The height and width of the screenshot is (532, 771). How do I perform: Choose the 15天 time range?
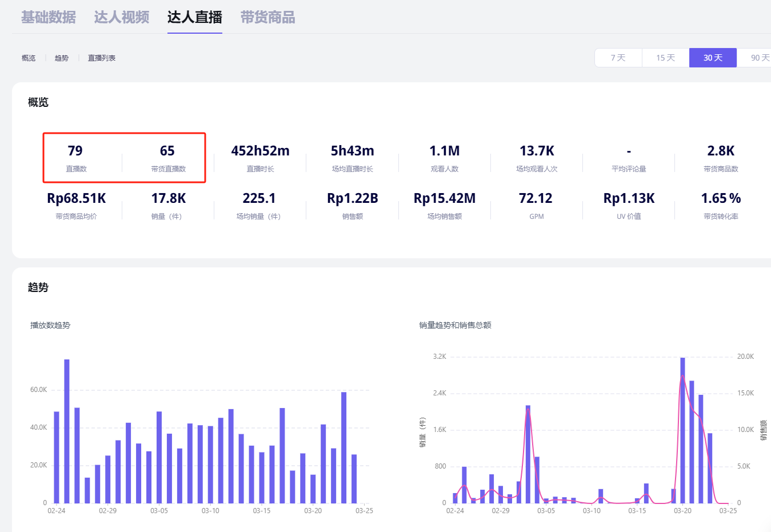[665, 58]
